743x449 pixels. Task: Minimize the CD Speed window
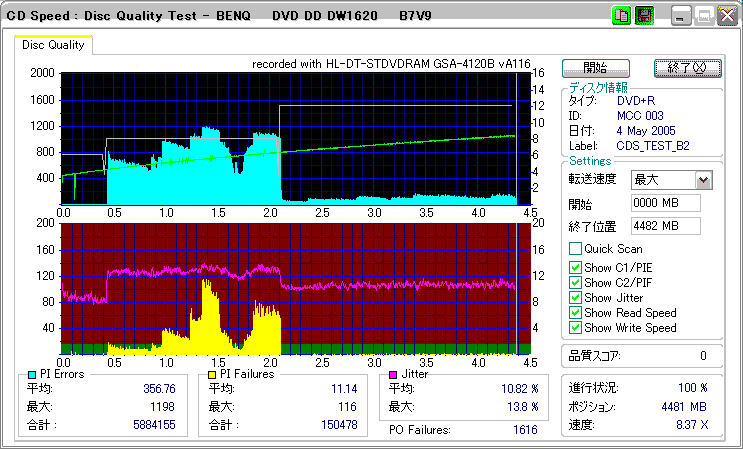coord(680,16)
